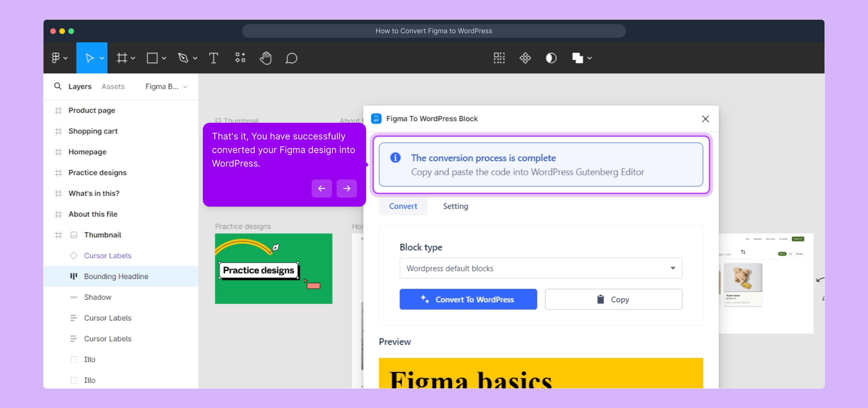This screenshot has height=408, width=868.
Task: Open Figma main menu dropdown
Action: tap(59, 58)
